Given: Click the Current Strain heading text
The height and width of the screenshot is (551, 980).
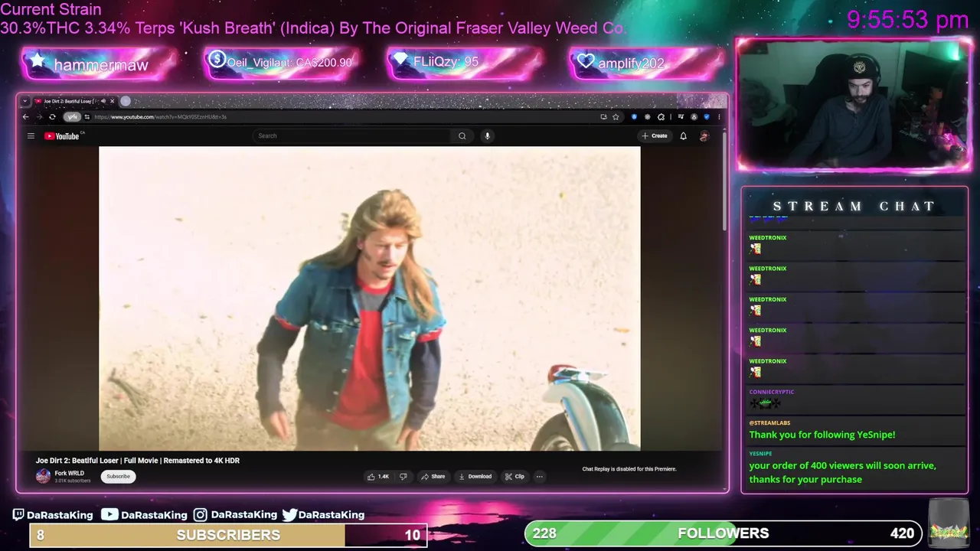Looking at the screenshot, I should (x=51, y=10).
